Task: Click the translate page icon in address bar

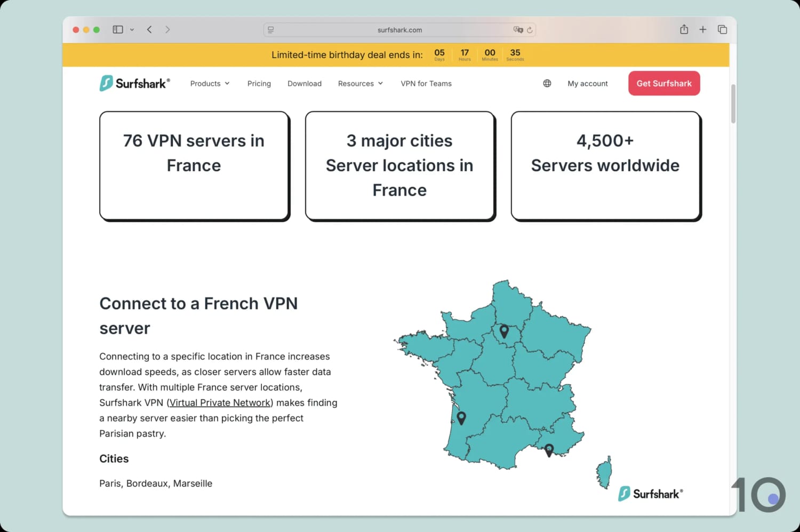Action: point(518,30)
